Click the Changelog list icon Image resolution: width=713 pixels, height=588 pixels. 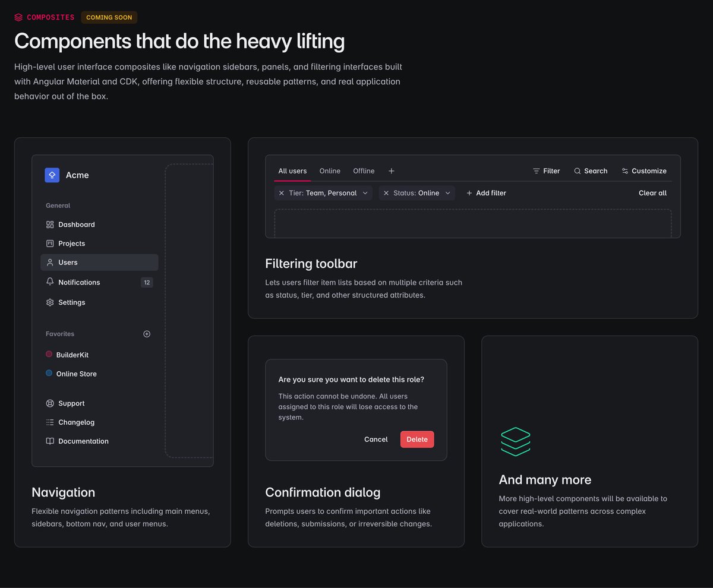(x=50, y=422)
